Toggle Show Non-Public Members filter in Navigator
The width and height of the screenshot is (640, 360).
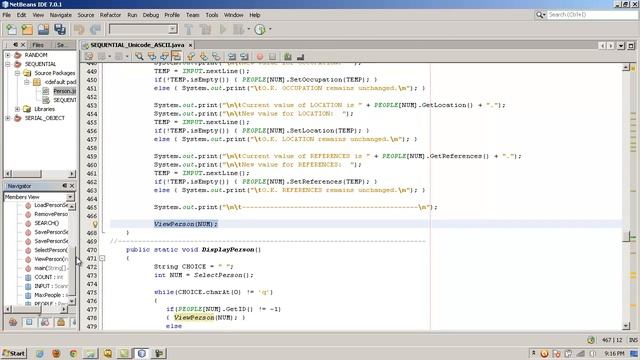(x=61, y=322)
